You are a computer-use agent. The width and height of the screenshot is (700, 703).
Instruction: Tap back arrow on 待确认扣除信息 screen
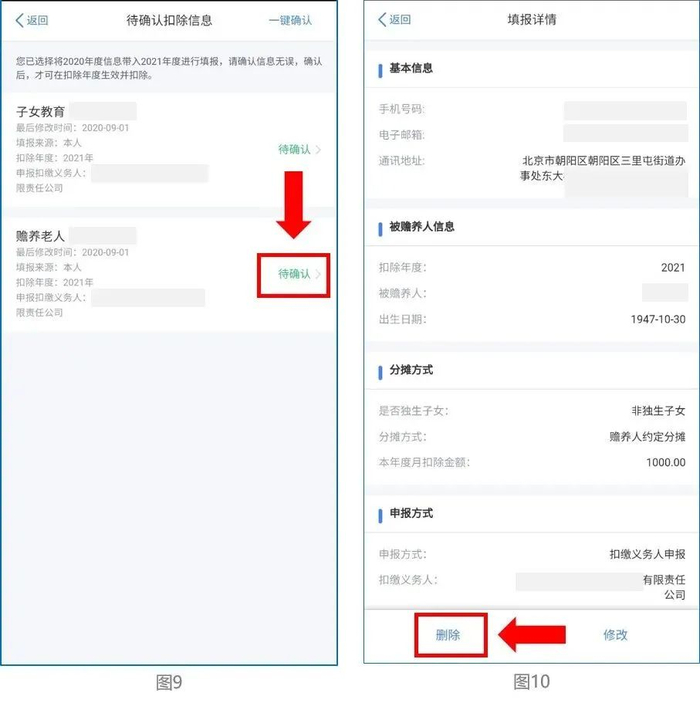pyautogui.click(x=31, y=20)
